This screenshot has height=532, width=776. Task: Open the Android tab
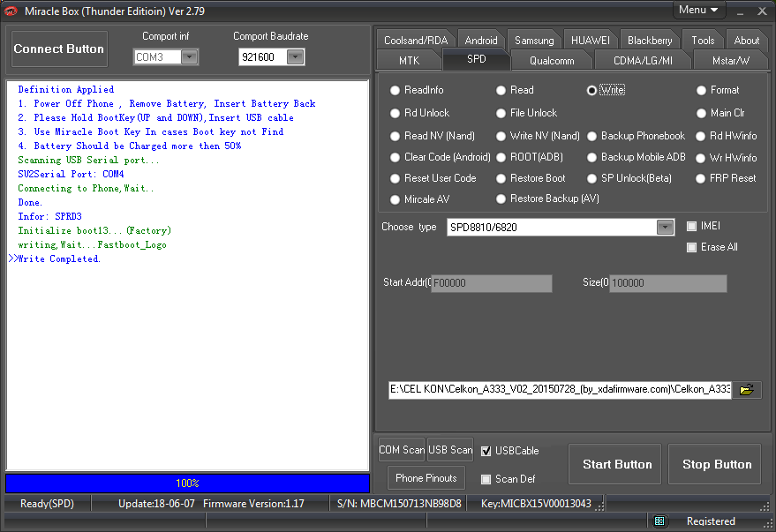click(481, 41)
